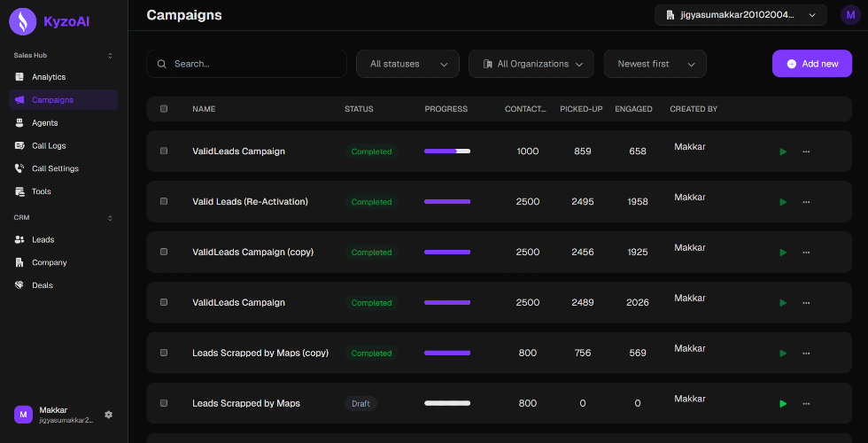Click the KyzoAI flame logo
The height and width of the screenshot is (443, 868).
click(x=23, y=22)
